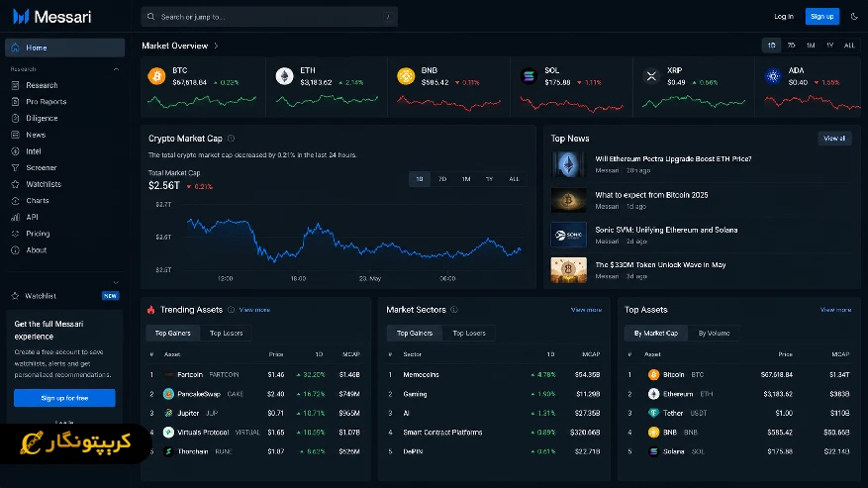Click the Watchlists star icon
The height and width of the screenshot is (488, 868).
(x=16, y=184)
